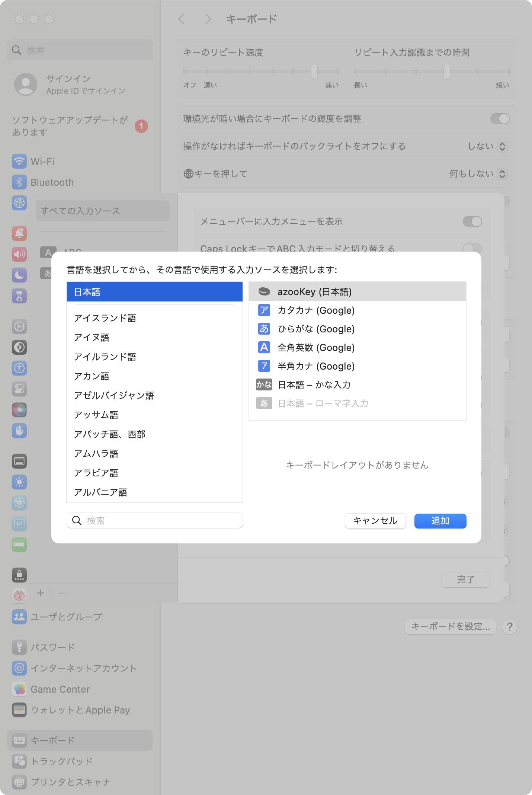
Task: Choose ひらがな (Google) input source
Action: click(357, 329)
